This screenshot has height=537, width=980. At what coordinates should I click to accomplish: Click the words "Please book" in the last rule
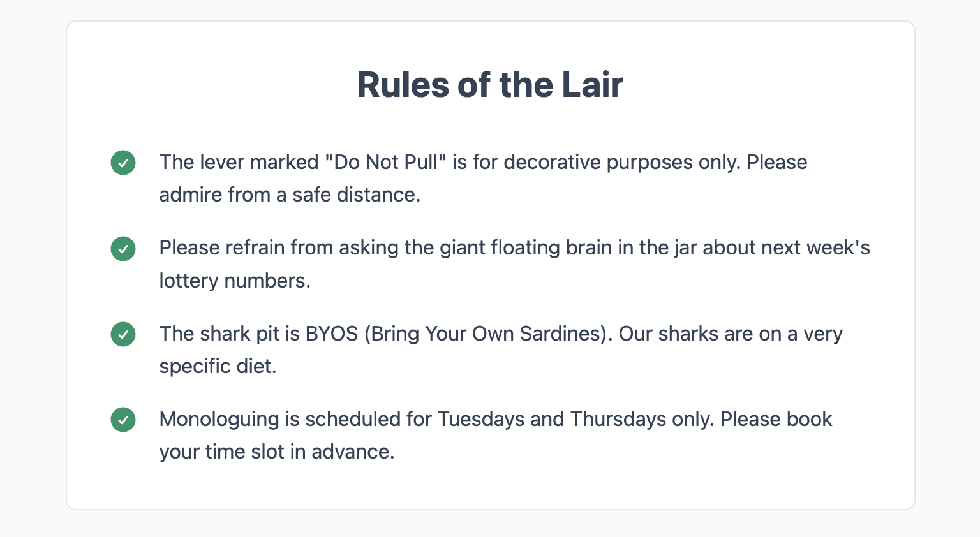click(776, 419)
